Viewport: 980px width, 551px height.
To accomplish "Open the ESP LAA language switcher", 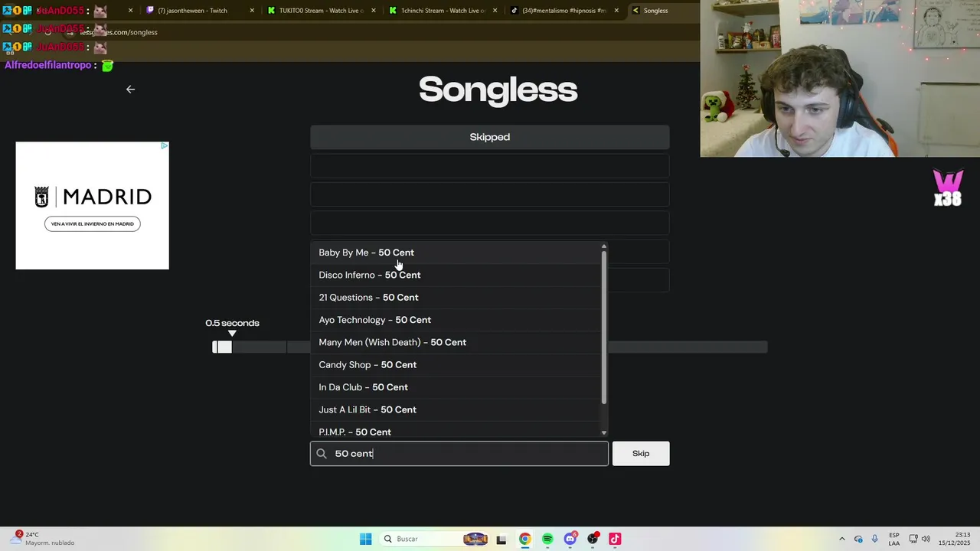I will [894, 539].
